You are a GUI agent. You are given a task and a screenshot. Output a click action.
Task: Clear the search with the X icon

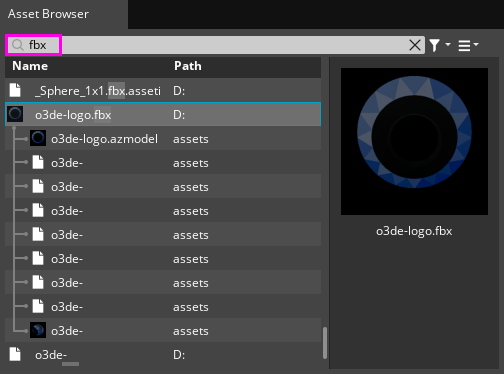point(415,45)
